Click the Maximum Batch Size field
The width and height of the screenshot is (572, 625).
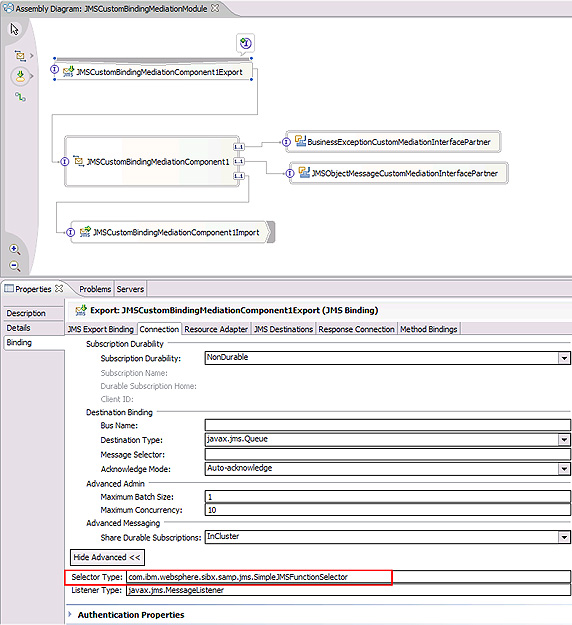(x=387, y=497)
